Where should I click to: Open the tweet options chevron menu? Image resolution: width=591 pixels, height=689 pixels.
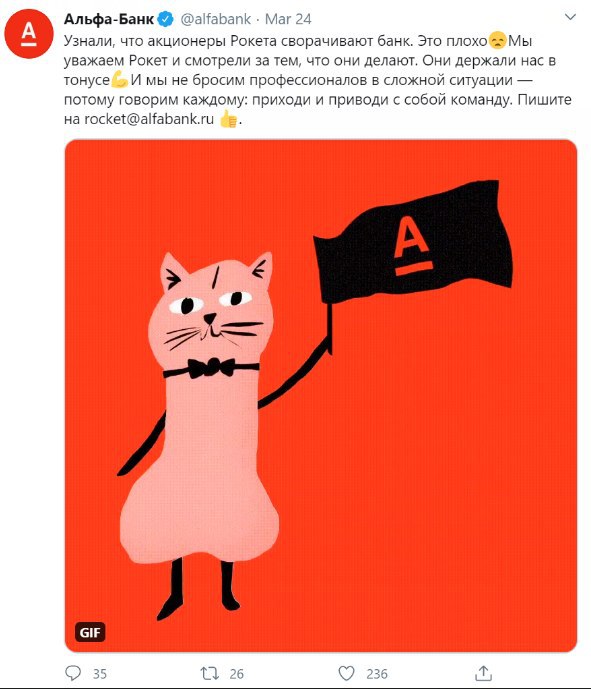click(x=570, y=17)
